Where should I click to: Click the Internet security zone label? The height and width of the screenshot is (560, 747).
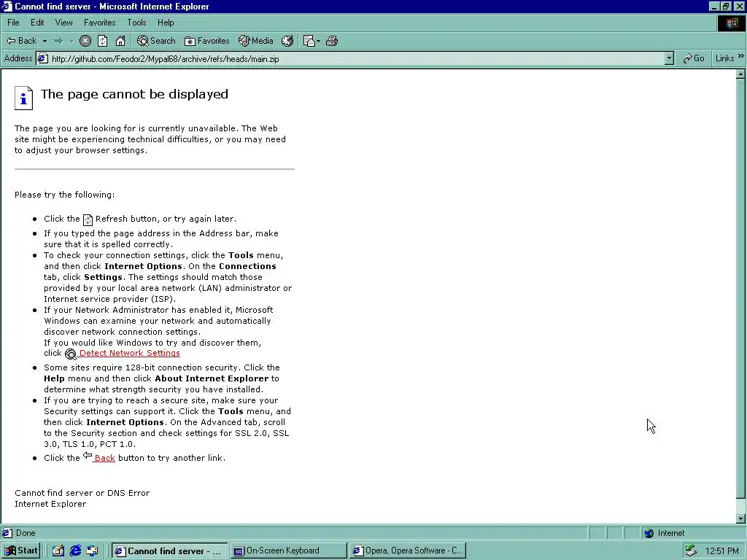[671, 533]
